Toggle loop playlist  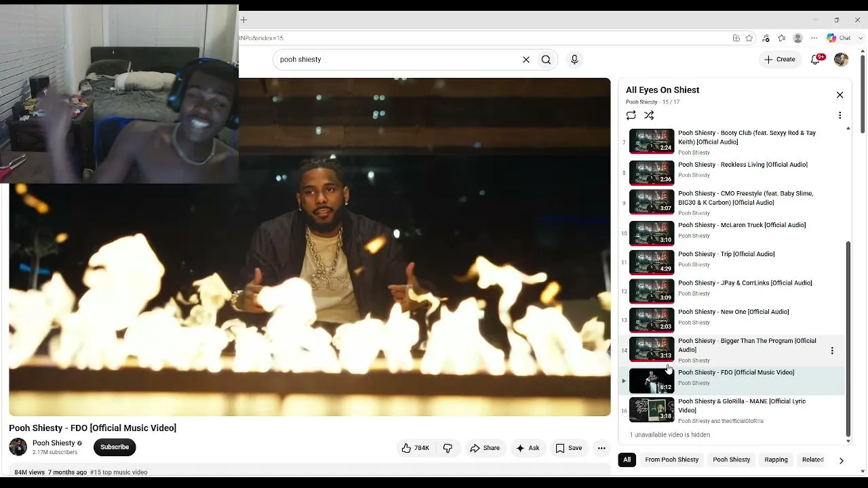[x=631, y=115]
